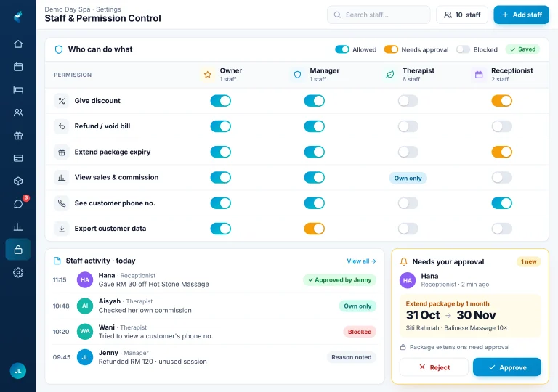This screenshot has width=558, height=392.
Task: Toggle Extend package expiry for Receptionist
Action: pyautogui.click(x=502, y=152)
